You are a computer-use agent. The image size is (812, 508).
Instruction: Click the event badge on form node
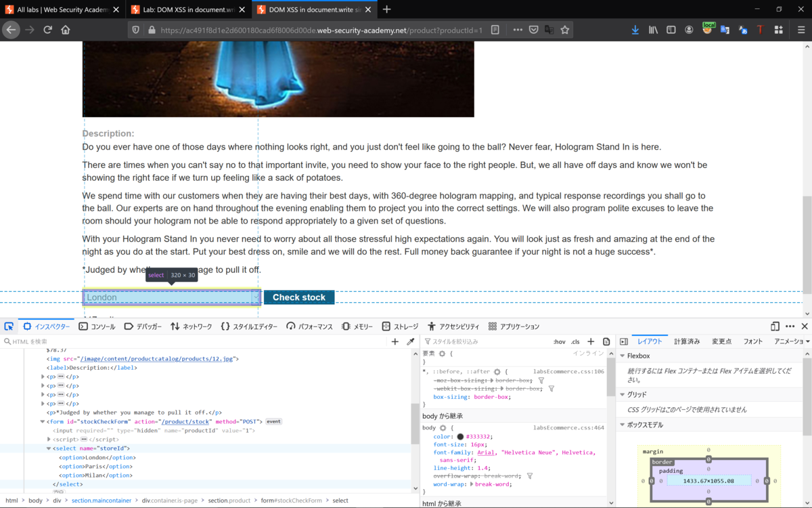point(273,421)
